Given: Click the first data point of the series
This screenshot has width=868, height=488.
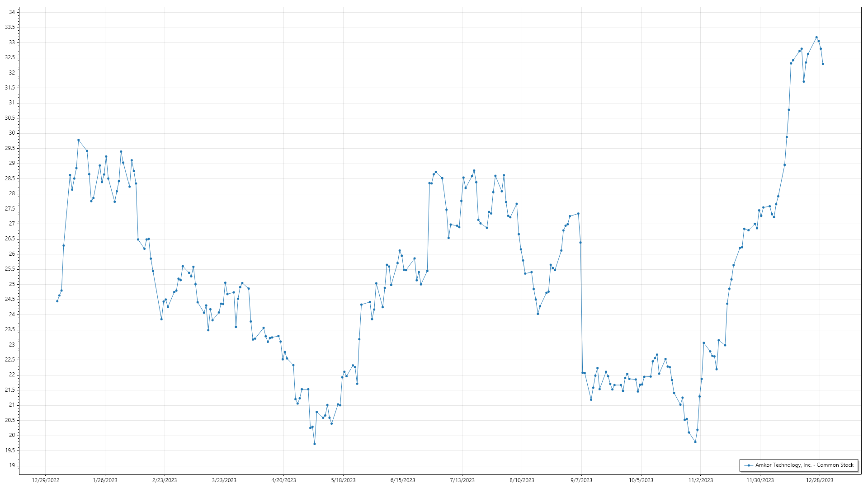Looking at the screenshot, I should (57, 301).
